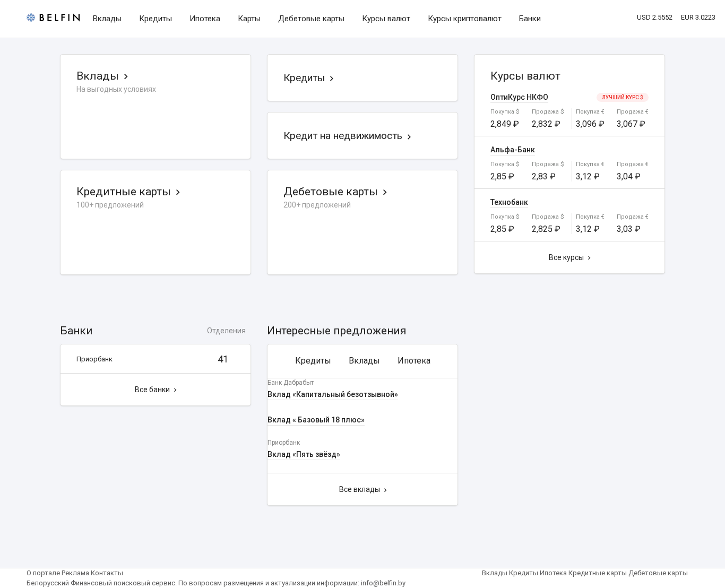The height and width of the screenshot is (588, 725).
Task: Click ОптиКурс euro sell rate 3,067 ₽
Action: [x=631, y=124]
